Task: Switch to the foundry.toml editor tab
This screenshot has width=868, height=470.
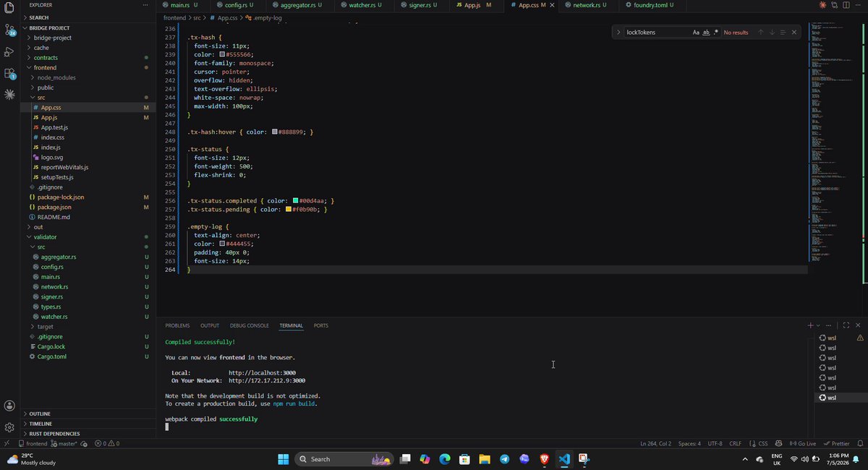Action: [652, 5]
